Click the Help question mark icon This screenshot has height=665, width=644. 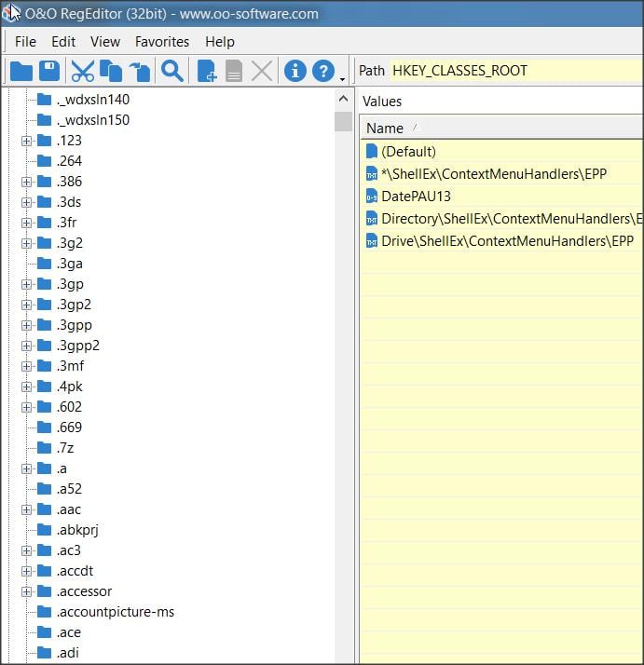[323, 71]
